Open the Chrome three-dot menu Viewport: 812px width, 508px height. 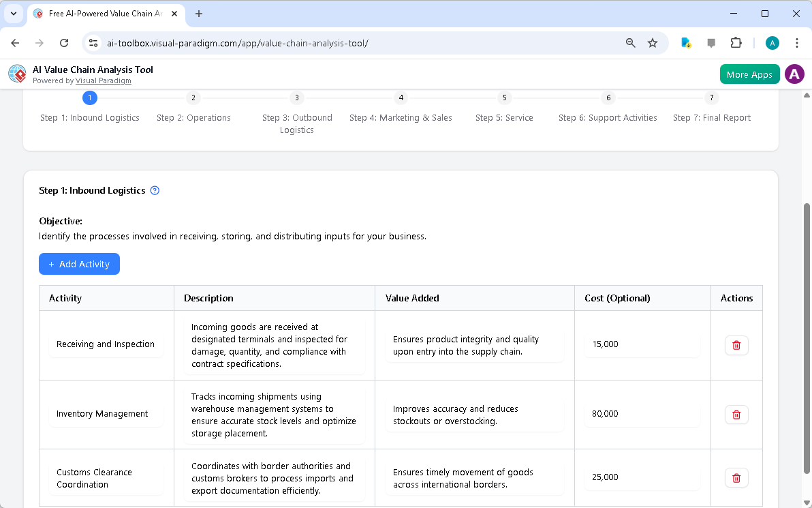(x=797, y=42)
